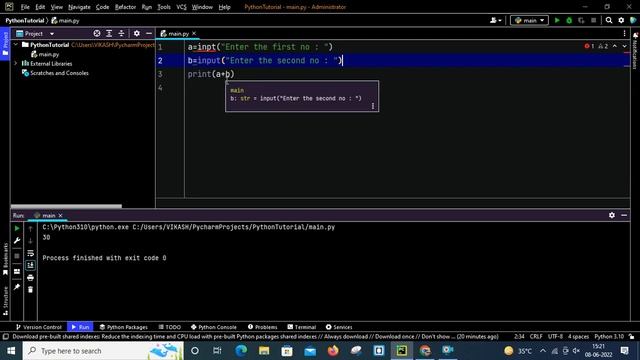Expand External Libraries node
Screen dimensions: 640x360
click(x=16, y=63)
